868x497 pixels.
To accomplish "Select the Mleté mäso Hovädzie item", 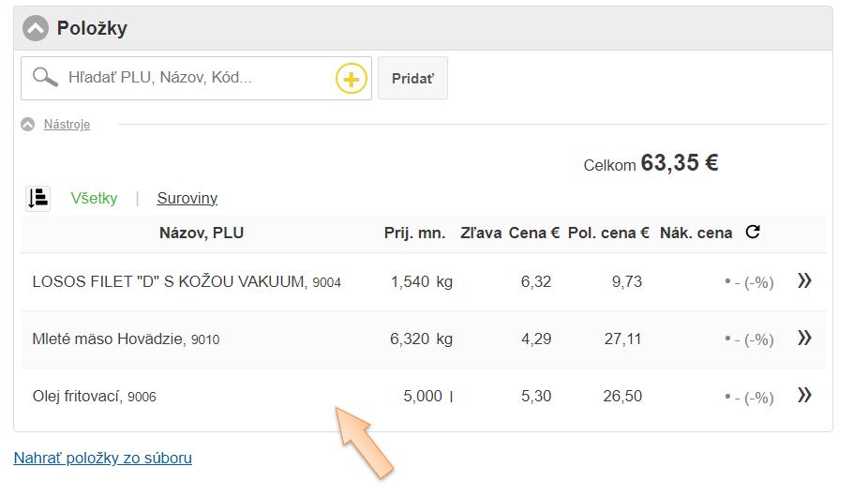I will 109,339.
